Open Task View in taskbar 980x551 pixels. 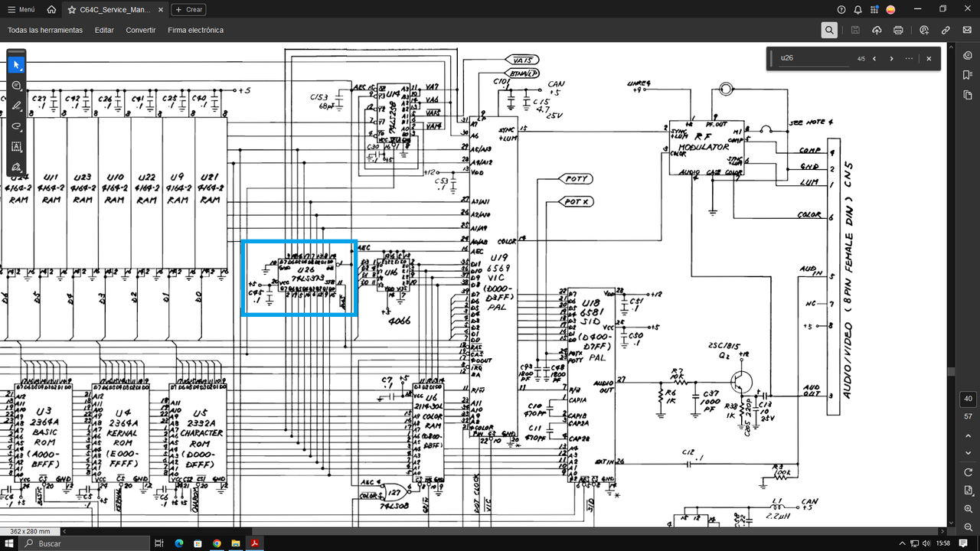point(159,543)
